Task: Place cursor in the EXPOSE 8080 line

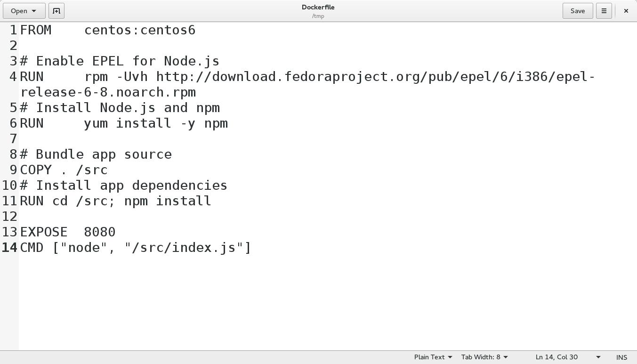Action: [68, 232]
